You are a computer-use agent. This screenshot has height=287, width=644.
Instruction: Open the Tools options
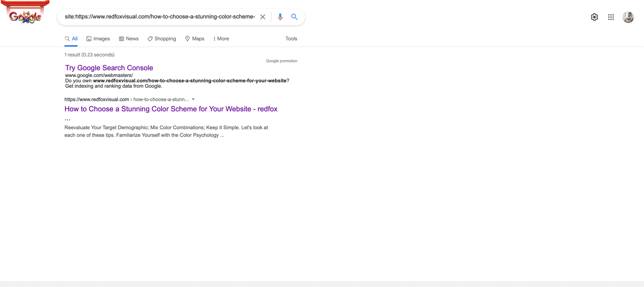point(291,38)
